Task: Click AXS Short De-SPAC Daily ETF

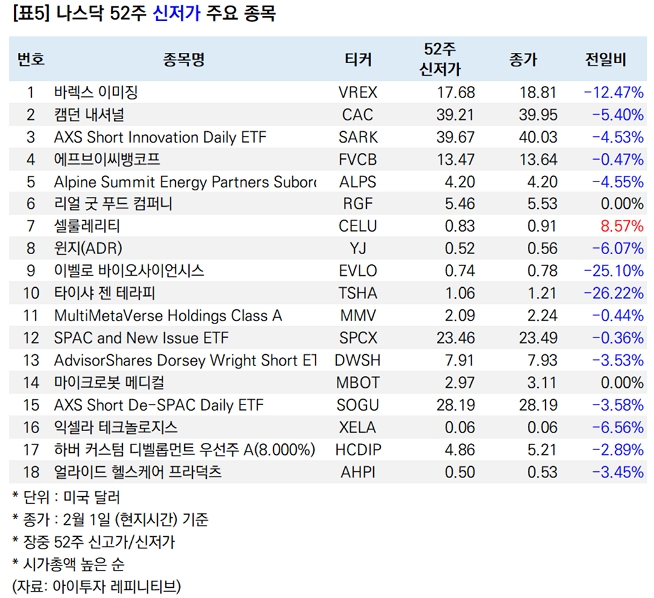Action: (x=159, y=405)
